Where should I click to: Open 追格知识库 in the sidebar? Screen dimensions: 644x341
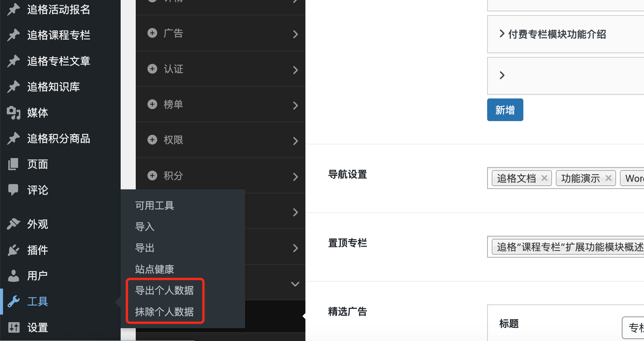coord(54,87)
